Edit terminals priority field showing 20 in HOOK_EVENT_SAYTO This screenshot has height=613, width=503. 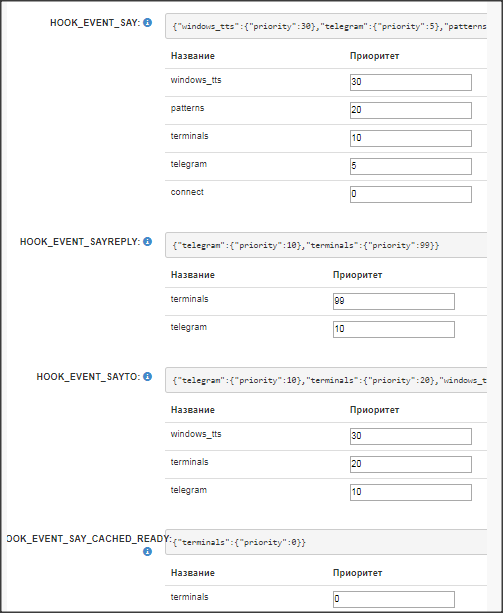[x=411, y=464]
